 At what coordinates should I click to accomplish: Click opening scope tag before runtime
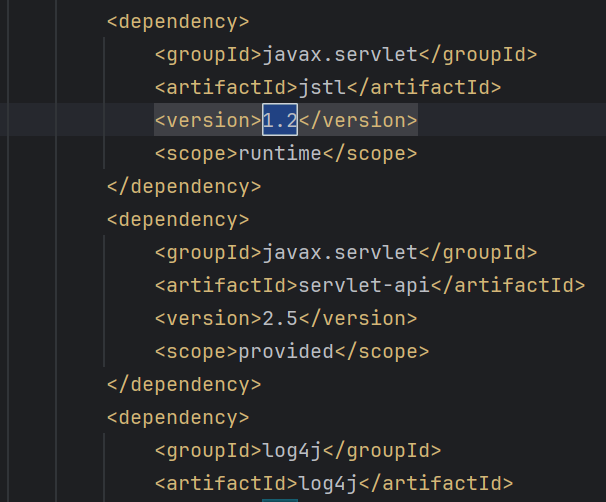point(195,154)
